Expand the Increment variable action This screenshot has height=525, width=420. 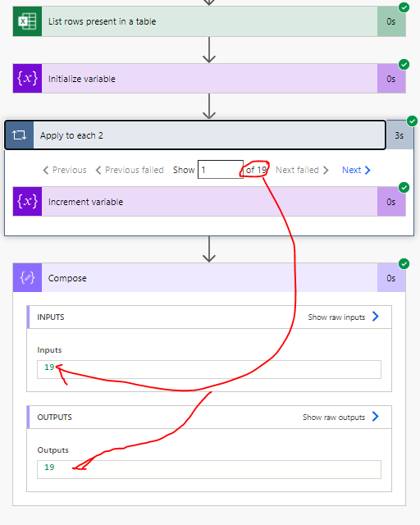[209, 202]
